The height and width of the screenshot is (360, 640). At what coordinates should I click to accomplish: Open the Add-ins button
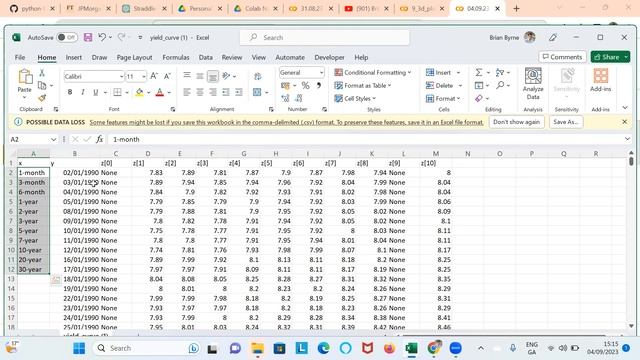(x=600, y=80)
